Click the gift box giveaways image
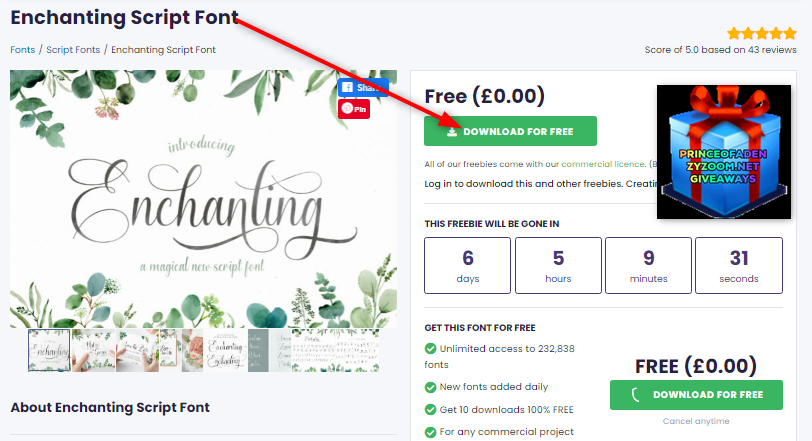Screen dimensions: 812x441 pos(724,152)
